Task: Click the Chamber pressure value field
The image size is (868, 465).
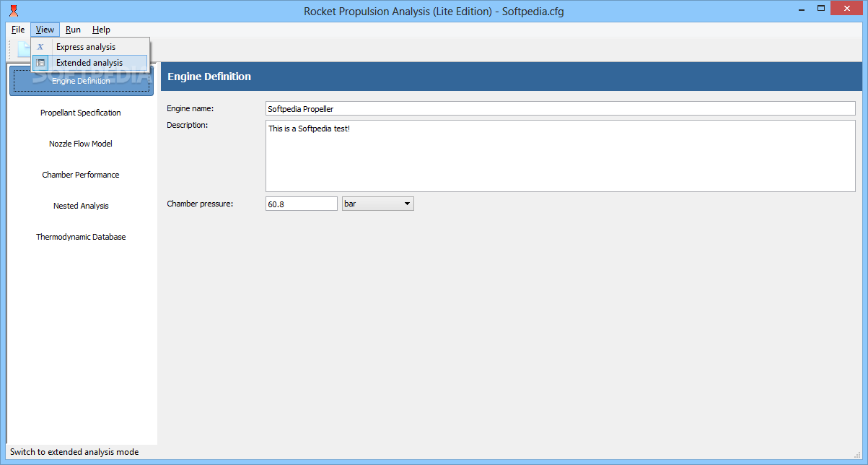Action: (302, 204)
